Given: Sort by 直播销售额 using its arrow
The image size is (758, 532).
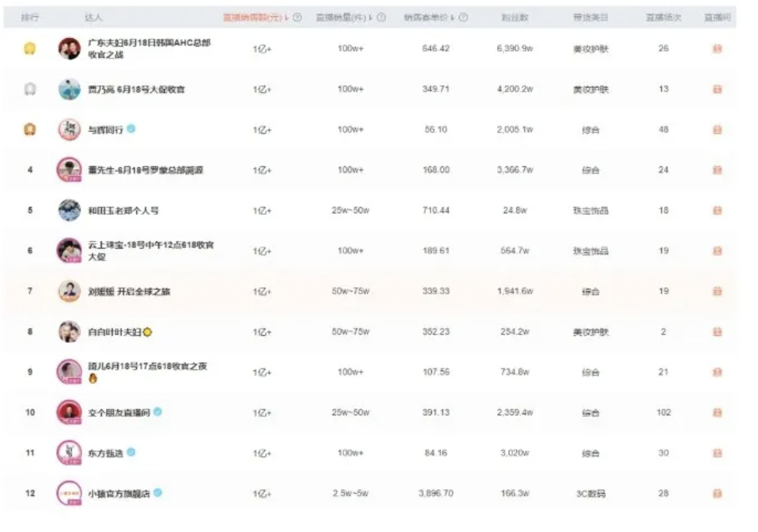Looking at the screenshot, I should (287, 18).
